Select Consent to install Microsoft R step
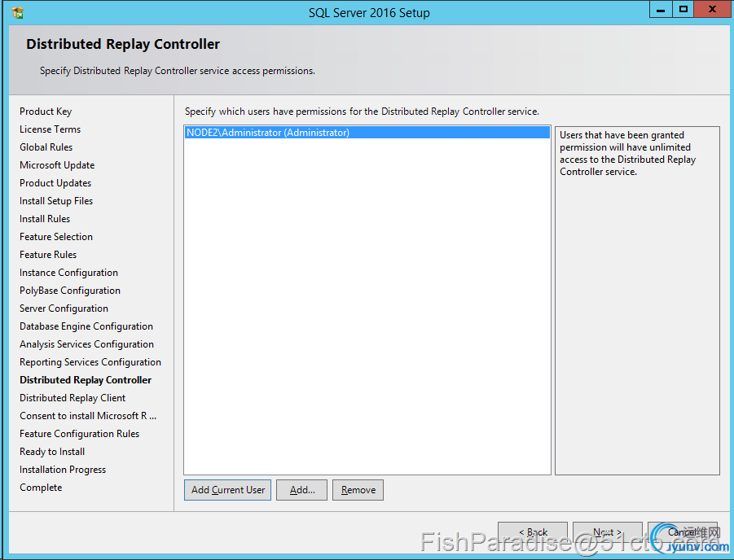 click(88, 416)
